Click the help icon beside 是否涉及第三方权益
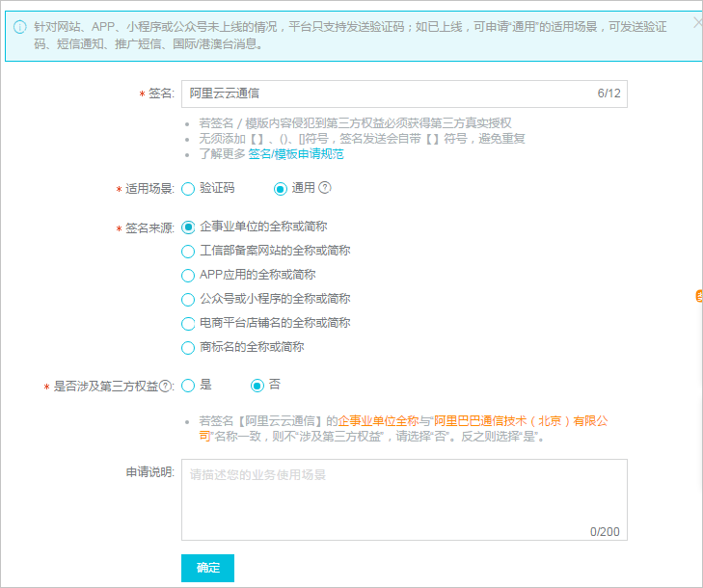Viewport: 703px width, 588px height. click(166, 386)
